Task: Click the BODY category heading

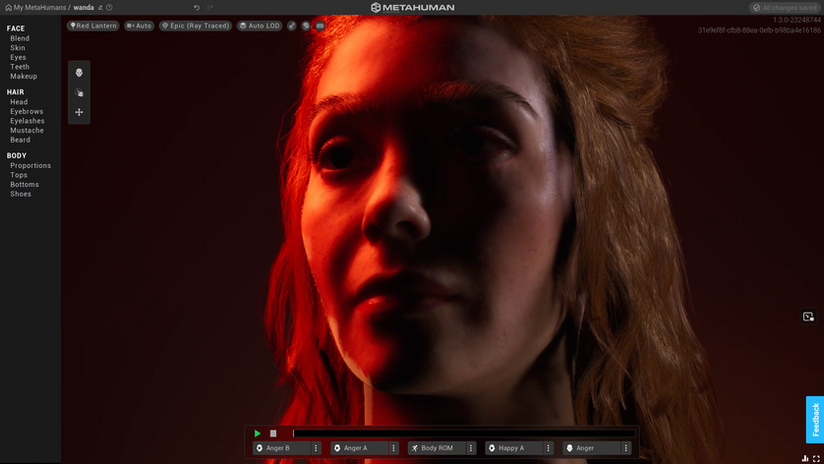Action: click(16, 156)
